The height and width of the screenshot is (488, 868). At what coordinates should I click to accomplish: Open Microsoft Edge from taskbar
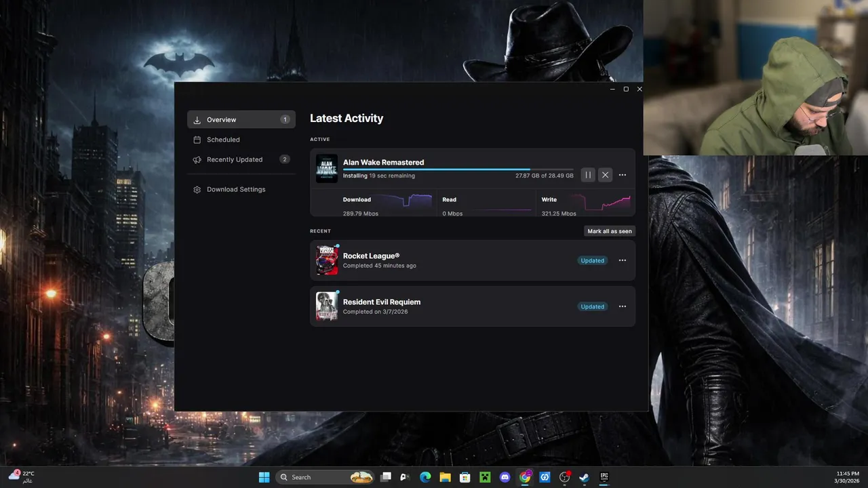point(425,477)
